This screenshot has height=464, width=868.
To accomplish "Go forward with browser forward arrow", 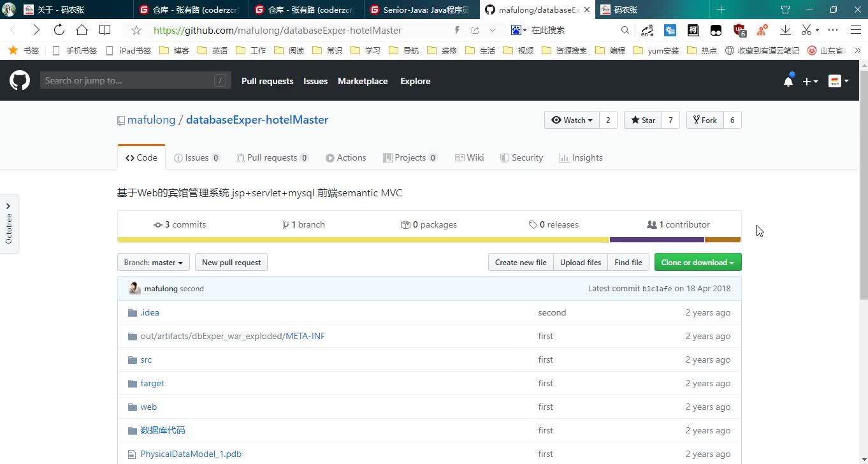I will (x=36, y=30).
